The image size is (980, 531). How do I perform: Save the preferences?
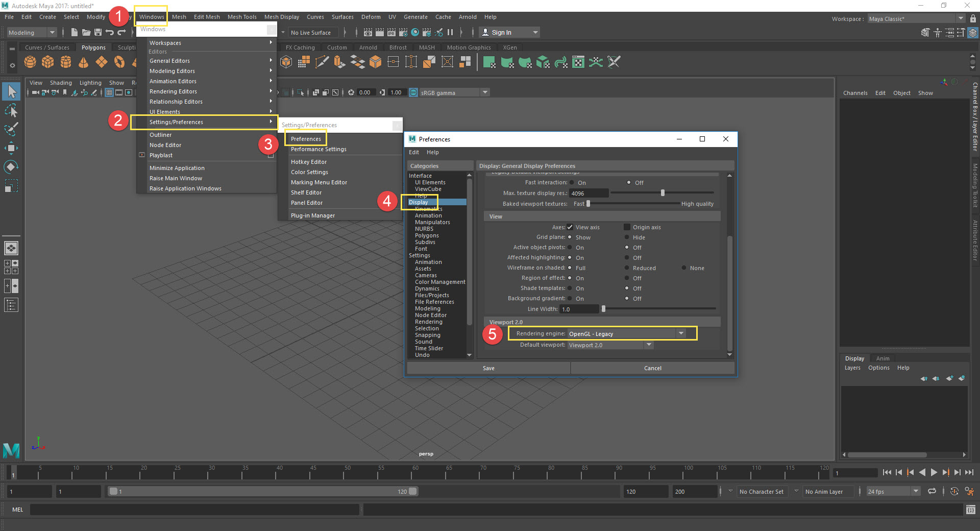[x=488, y=368]
